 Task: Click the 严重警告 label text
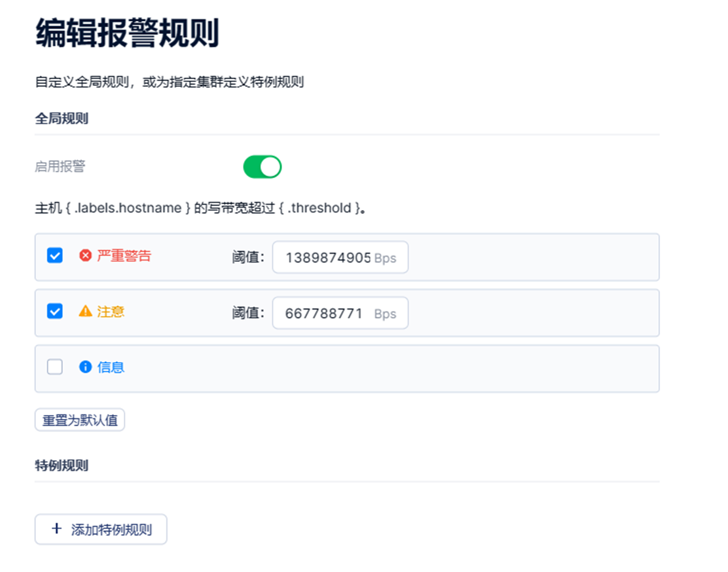coord(124,256)
